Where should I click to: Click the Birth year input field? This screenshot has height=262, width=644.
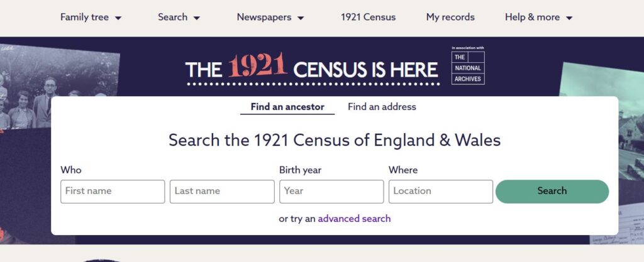tap(331, 192)
